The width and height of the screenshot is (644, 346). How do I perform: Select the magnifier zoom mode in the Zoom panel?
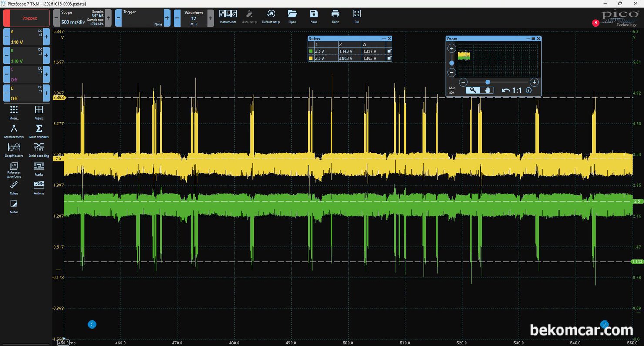[x=473, y=90]
